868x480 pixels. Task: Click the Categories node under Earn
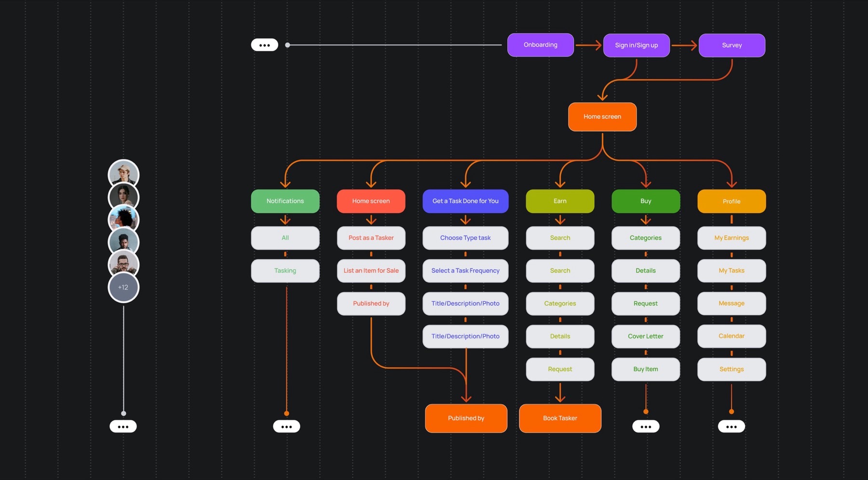(x=560, y=304)
